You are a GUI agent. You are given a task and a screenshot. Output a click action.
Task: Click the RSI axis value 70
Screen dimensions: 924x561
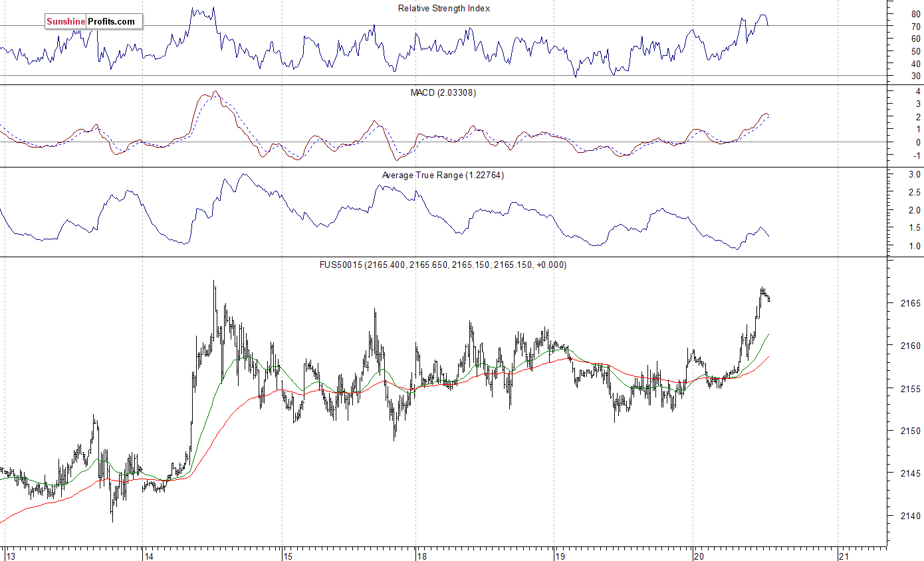pyautogui.click(x=916, y=27)
